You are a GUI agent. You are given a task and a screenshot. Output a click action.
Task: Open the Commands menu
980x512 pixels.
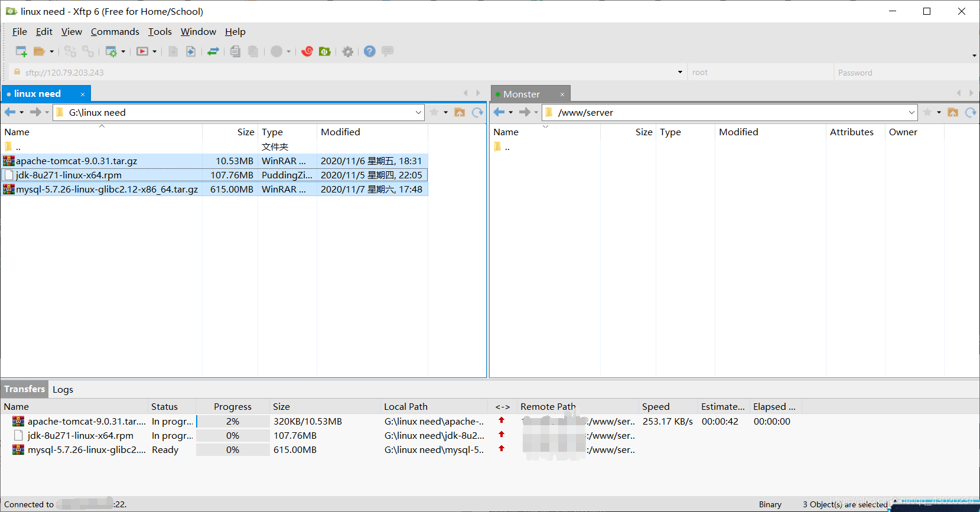coord(115,32)
